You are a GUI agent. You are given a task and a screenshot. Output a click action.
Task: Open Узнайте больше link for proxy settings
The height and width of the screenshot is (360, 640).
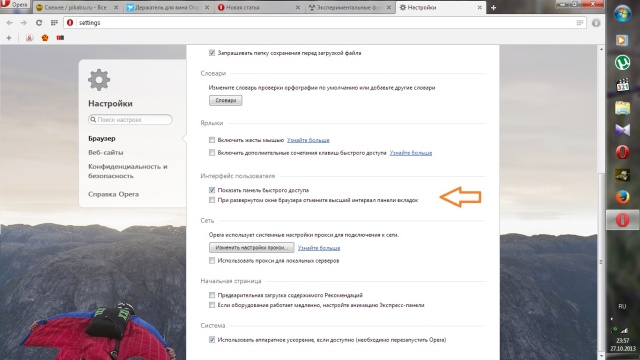(319, 248)
